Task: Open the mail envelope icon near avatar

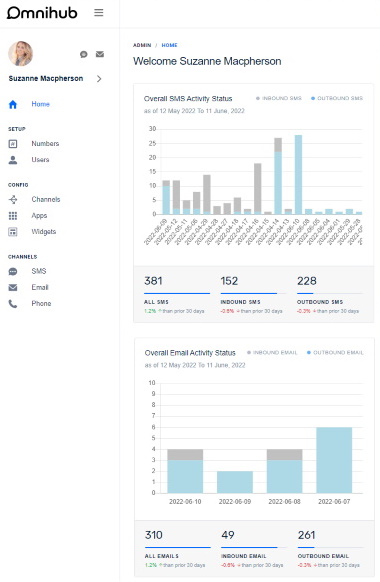Action: (100, 54)
